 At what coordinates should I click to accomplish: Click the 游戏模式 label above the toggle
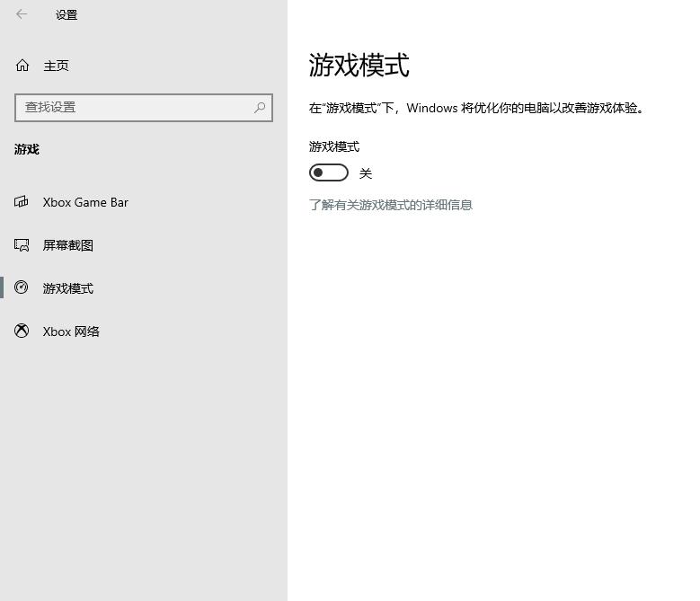click(334, 146)
